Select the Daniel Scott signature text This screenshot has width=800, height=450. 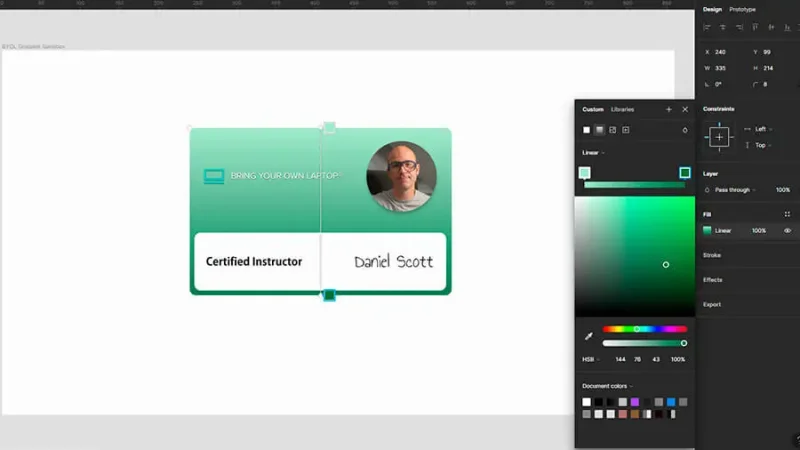tap(393, 262)
